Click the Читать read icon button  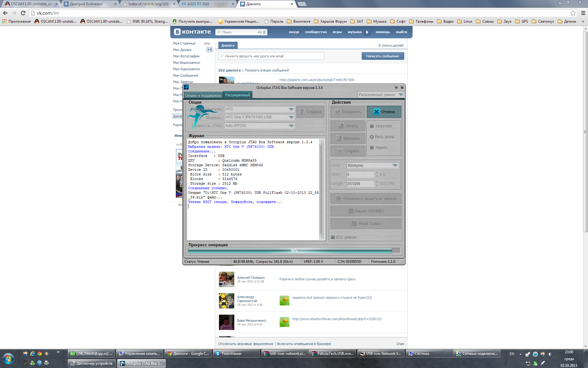341,126
